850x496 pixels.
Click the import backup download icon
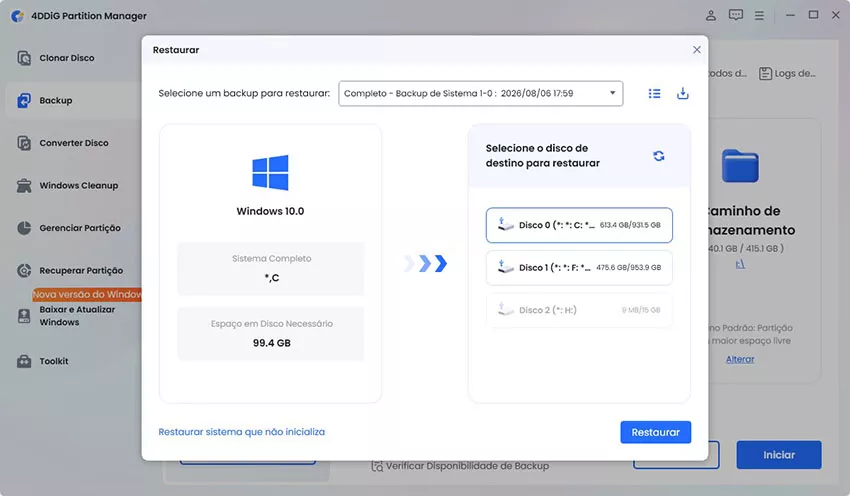pyautogui.click(x=682, y=93)
